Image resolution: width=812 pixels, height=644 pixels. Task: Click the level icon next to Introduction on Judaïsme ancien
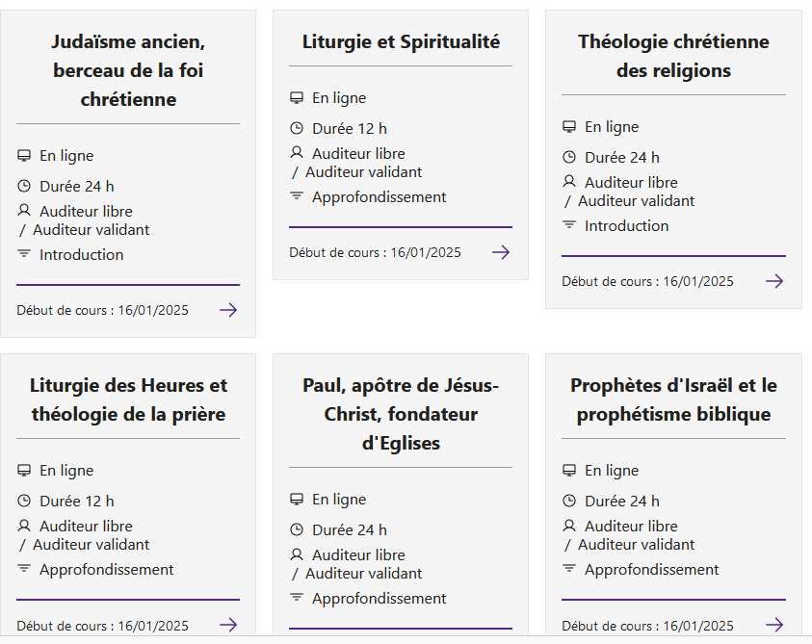click(x=24, y=254)
